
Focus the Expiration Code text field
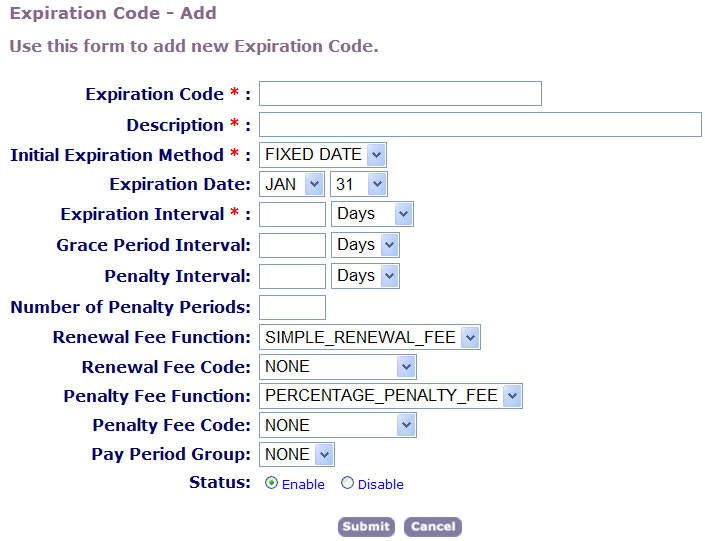click(x=400, y=94)
